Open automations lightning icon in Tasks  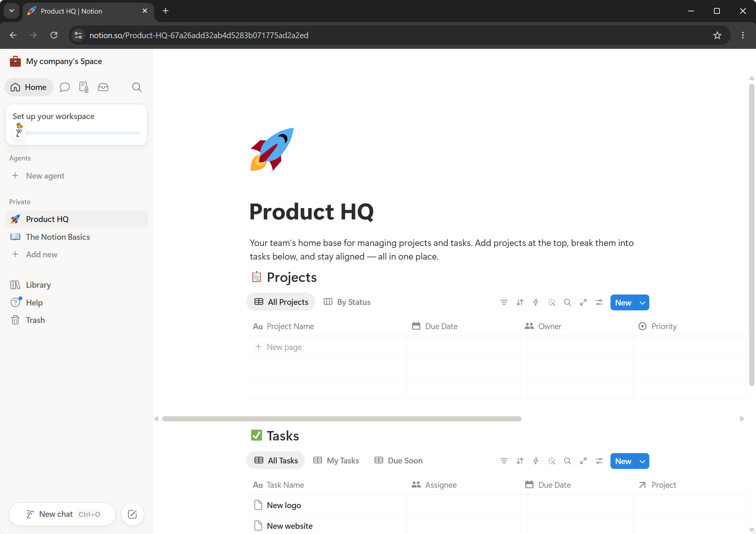[536, 461]
